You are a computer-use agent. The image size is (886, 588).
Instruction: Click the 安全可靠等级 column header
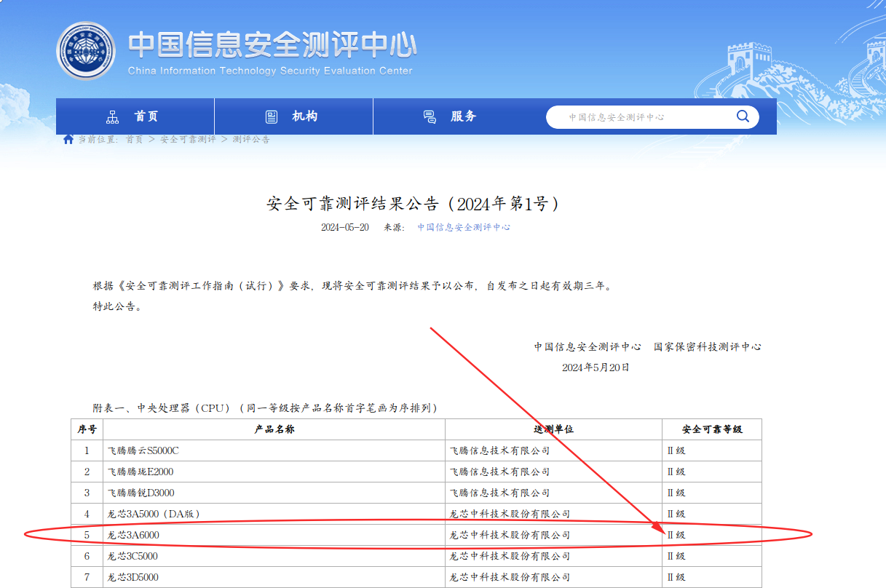click(x=712, y=429)
